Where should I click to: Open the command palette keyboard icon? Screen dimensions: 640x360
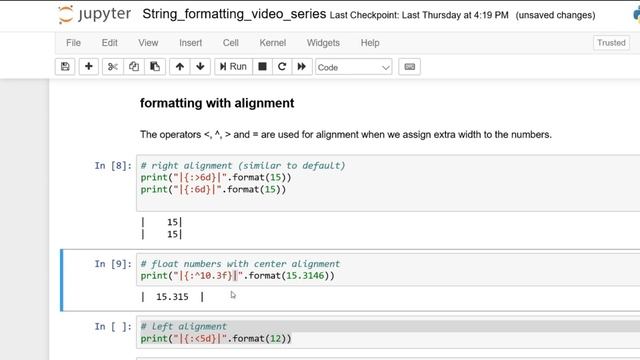point(409,67)
